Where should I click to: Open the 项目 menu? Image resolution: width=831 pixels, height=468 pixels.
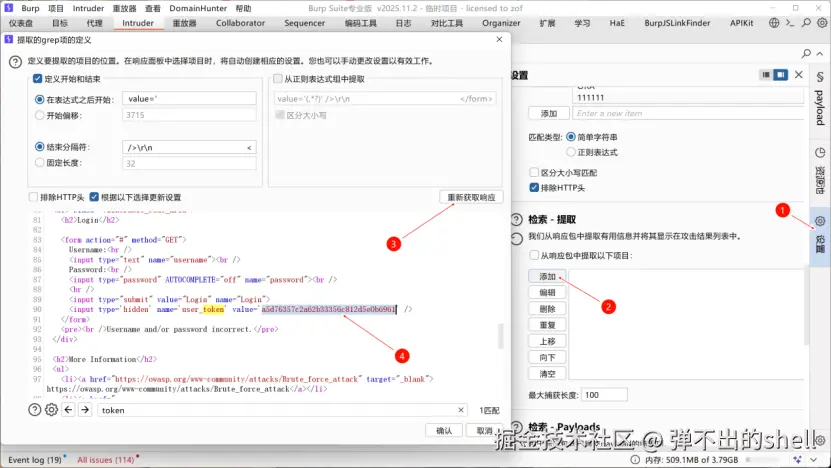tap(56, 8)
